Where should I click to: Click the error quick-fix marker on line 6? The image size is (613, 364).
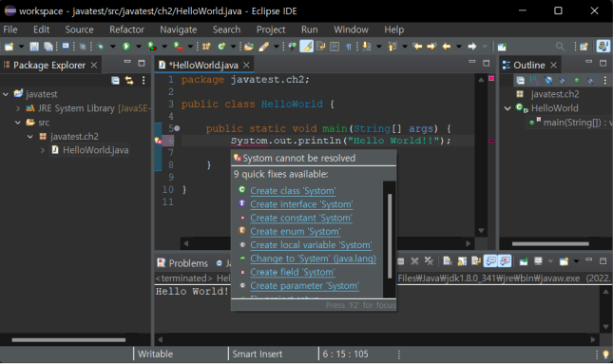[x=159, y=141]
